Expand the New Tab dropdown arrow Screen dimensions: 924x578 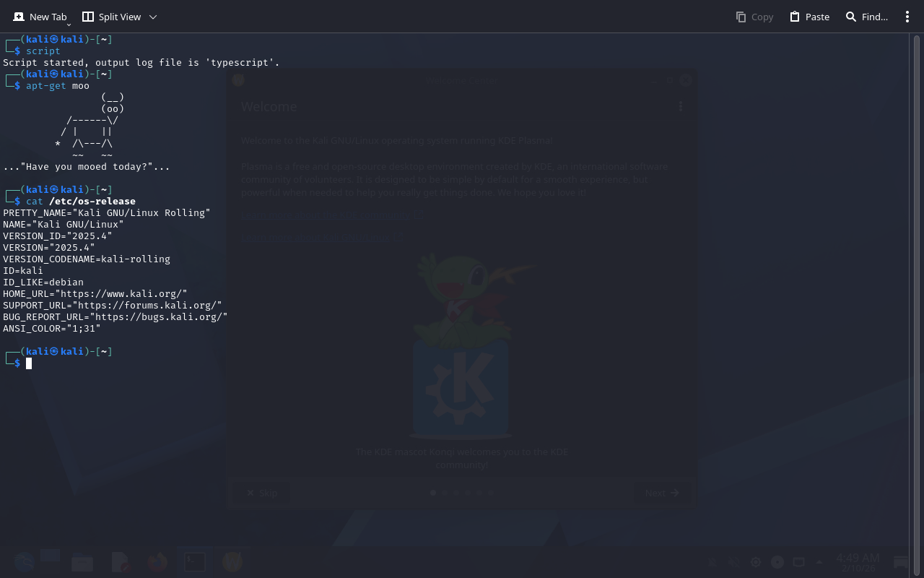[x=69, y=24]
